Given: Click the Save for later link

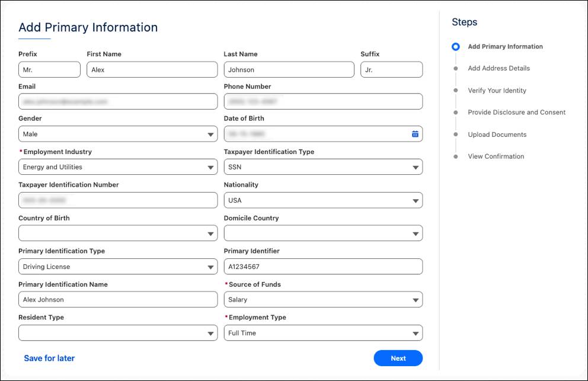Looking at the screenshot, I should coord(49,358).
